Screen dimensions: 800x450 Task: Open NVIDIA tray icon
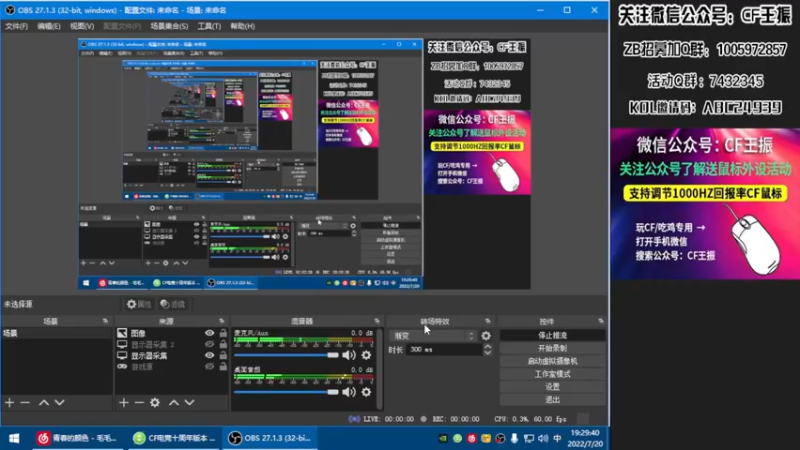[443, 438]
